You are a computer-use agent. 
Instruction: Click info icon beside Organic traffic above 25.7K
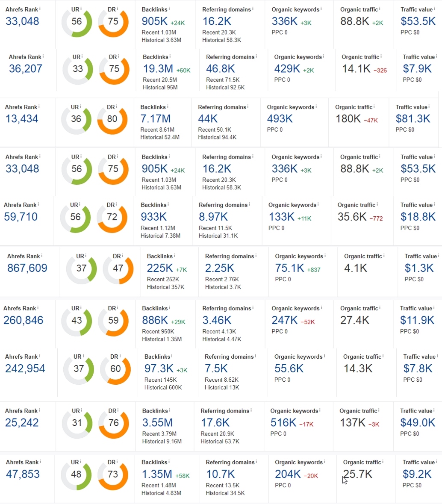point(382,462)
